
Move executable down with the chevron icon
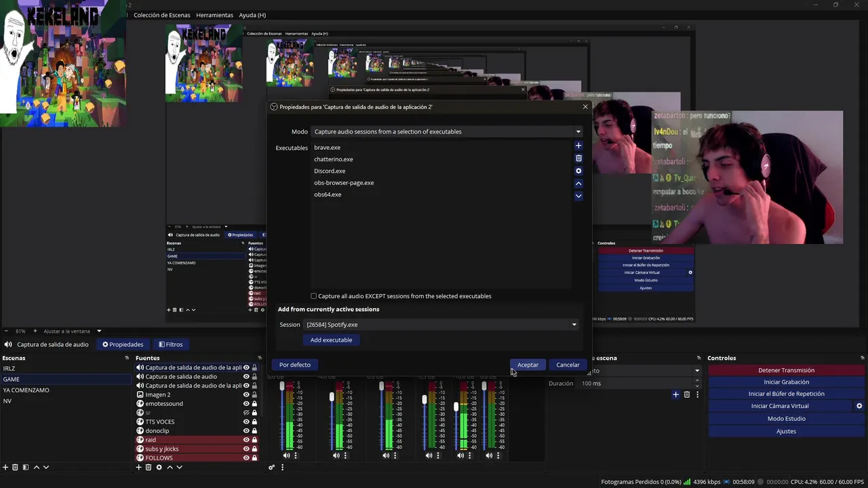tap(578, 196)
